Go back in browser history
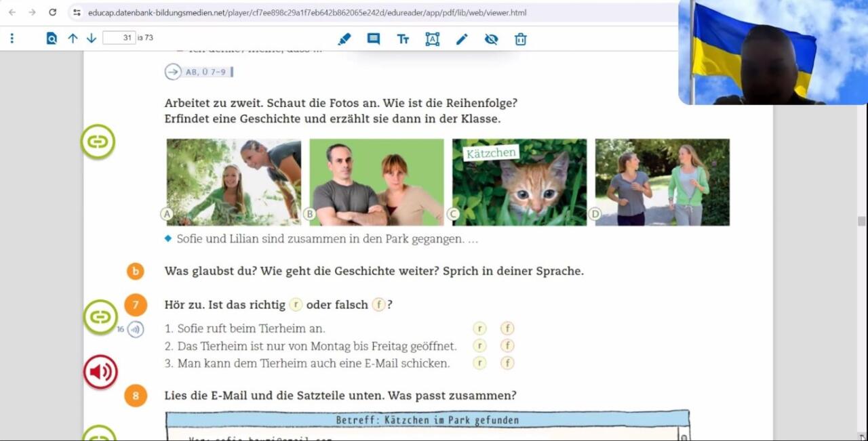Viewport: 868px width, 441px height. point(12,12)
